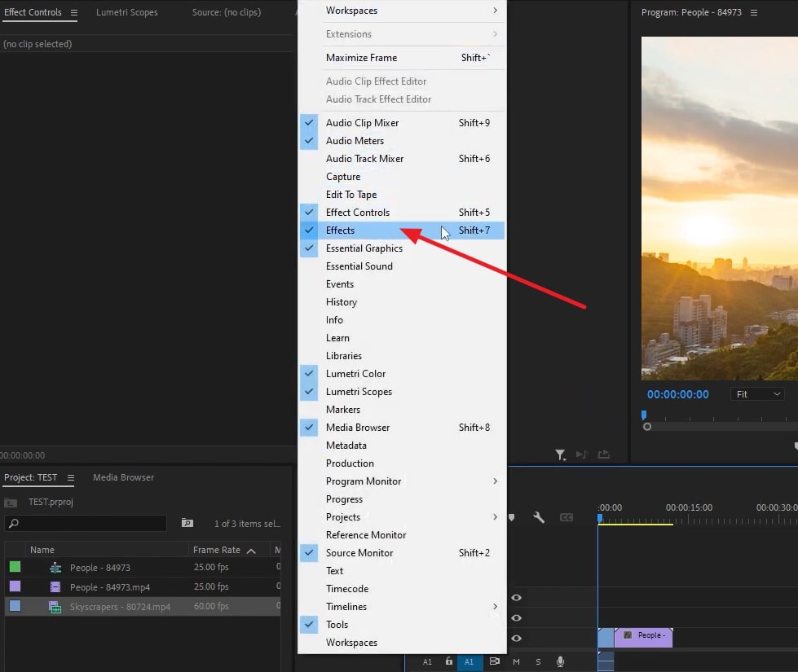Click the find-in-project folder search icon
This screenshot has width=798, height=672.
[187, 523]
